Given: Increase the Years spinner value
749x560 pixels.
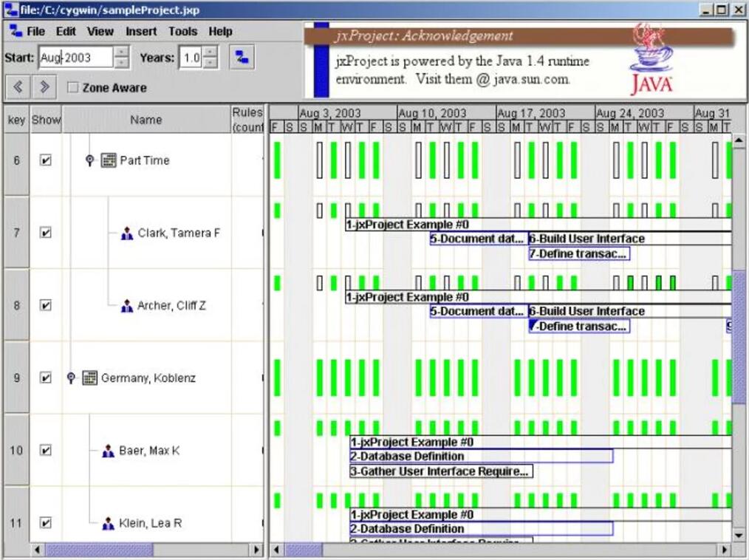Looking at the screenshot, I should pyautogui.click(x=211, y=52).
